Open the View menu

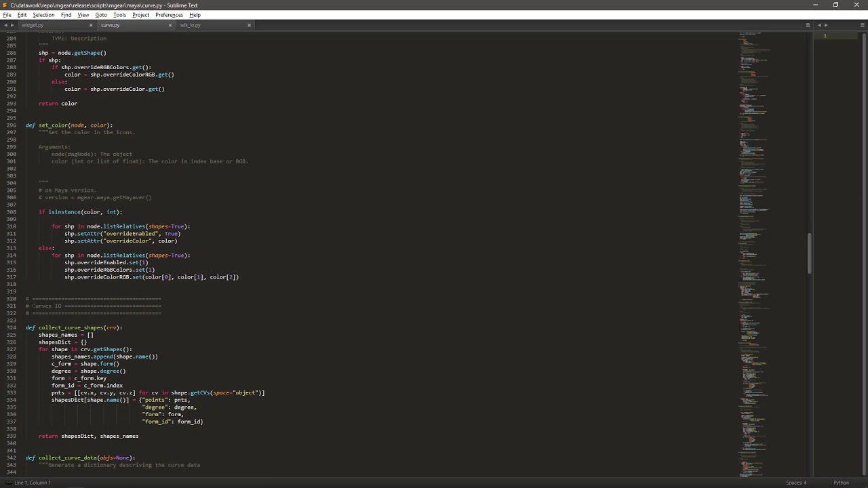[83, 15]
